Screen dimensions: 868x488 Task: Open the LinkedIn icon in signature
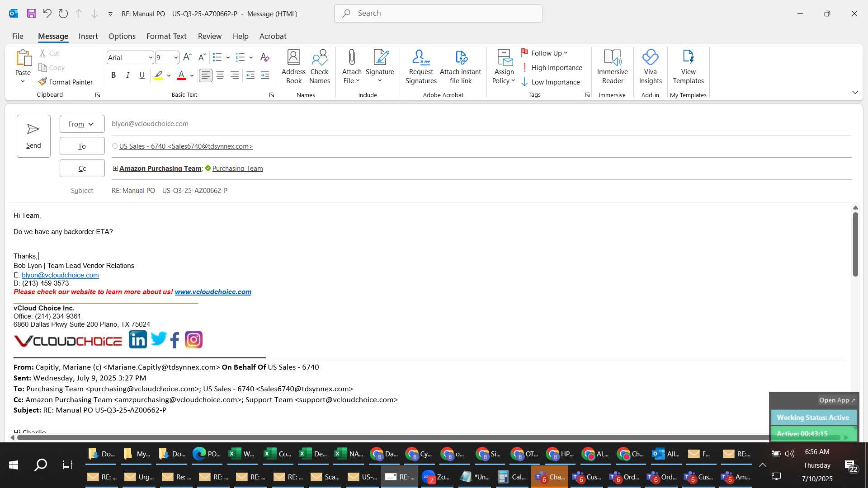(138, 339)
